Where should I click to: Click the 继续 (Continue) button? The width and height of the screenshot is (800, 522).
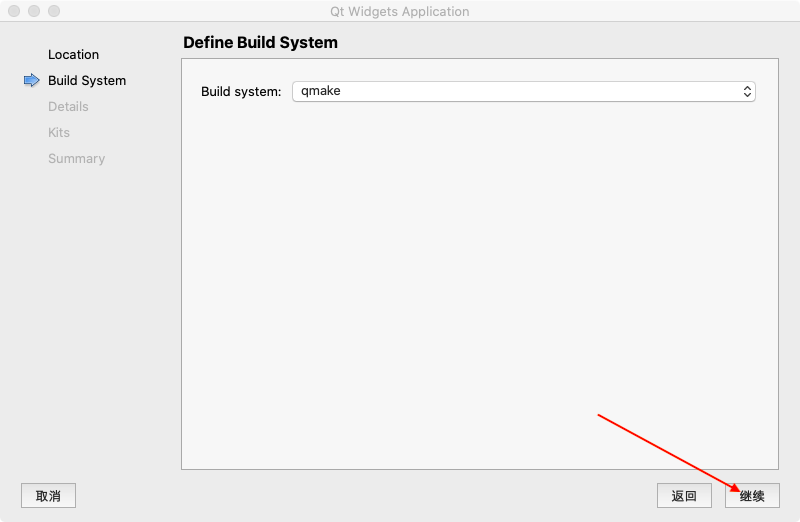click(x=752, y=495)
